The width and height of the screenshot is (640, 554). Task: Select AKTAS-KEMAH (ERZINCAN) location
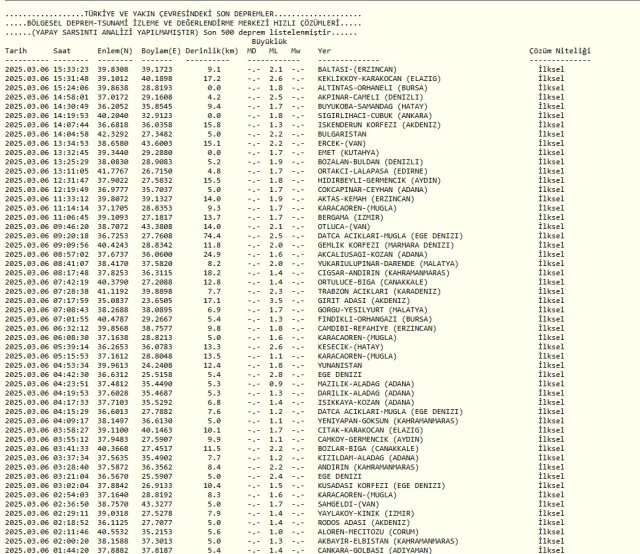[366, 199]
